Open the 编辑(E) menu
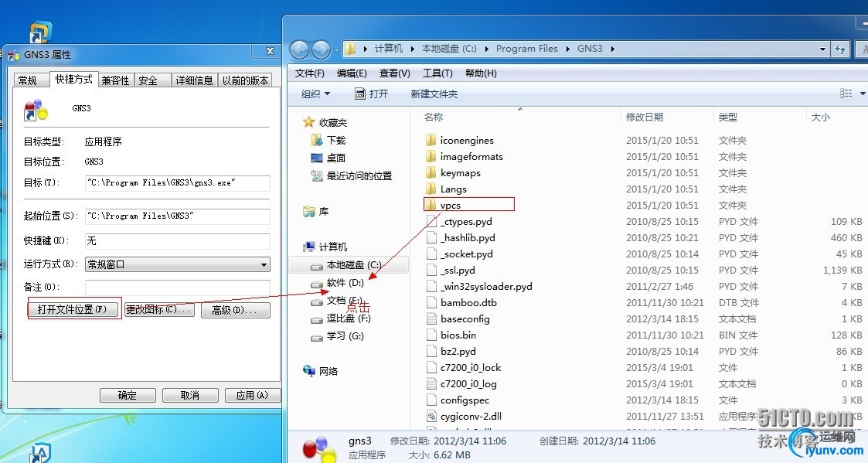This screenshot has width=868, height=463. coord(352,73)
